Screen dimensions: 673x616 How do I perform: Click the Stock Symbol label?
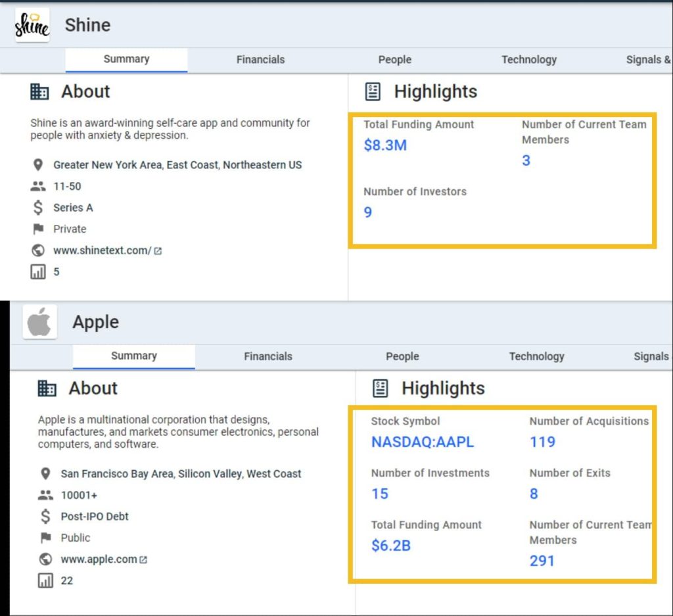click(405, 421)
